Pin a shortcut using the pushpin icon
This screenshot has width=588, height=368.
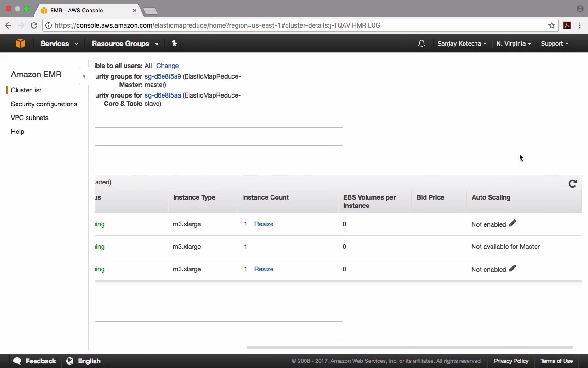(x=174, y=43)
